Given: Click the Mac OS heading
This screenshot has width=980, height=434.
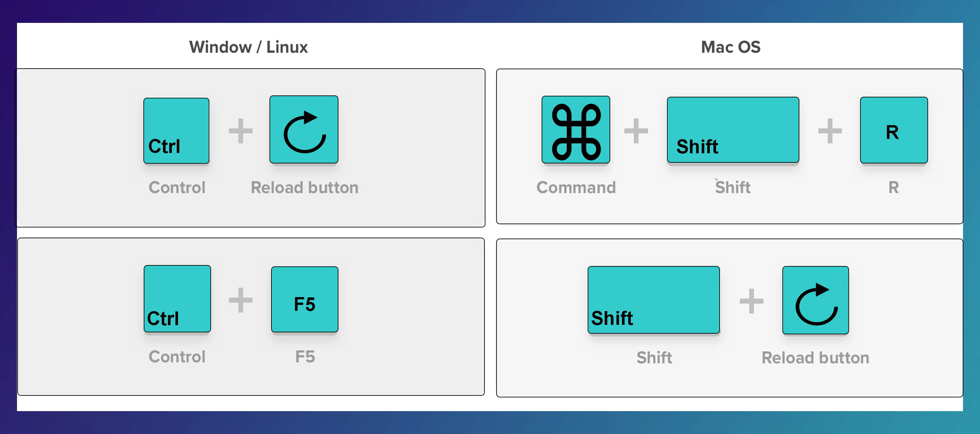Looking at the screenshot, I should point(730,47).
